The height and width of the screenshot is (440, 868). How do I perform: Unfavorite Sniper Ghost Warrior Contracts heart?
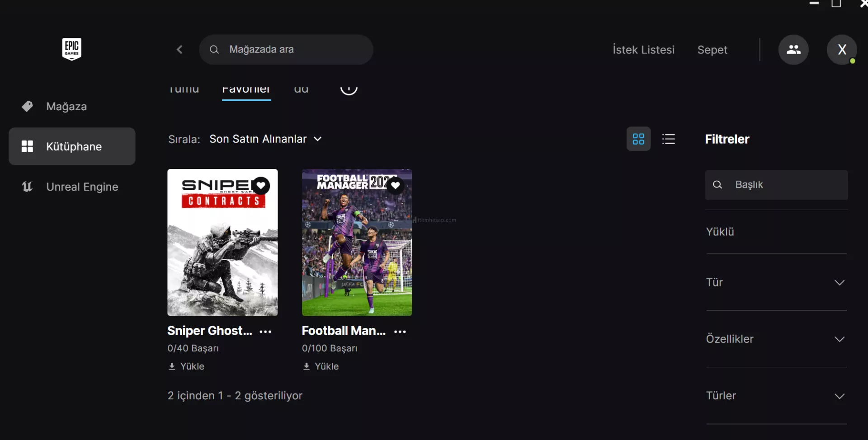coord(261,185)
